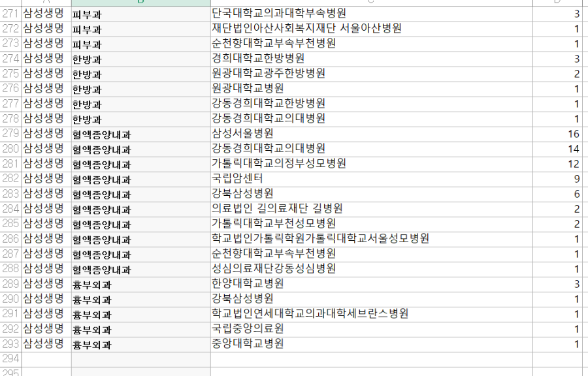The image size is (588, 376).
Task: Click 삼성생명 in row 285
Action: pos(46,224)
